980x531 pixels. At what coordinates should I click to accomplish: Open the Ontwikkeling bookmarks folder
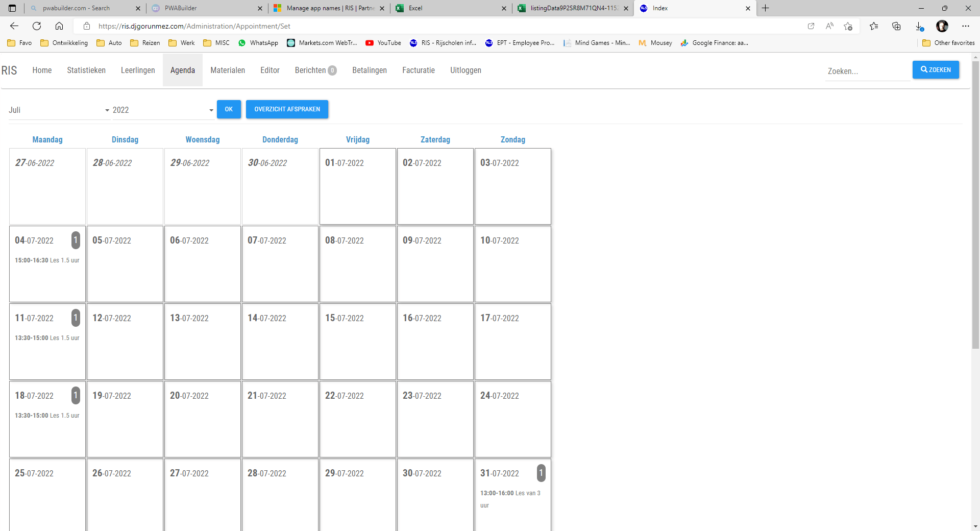pos(64,43)
